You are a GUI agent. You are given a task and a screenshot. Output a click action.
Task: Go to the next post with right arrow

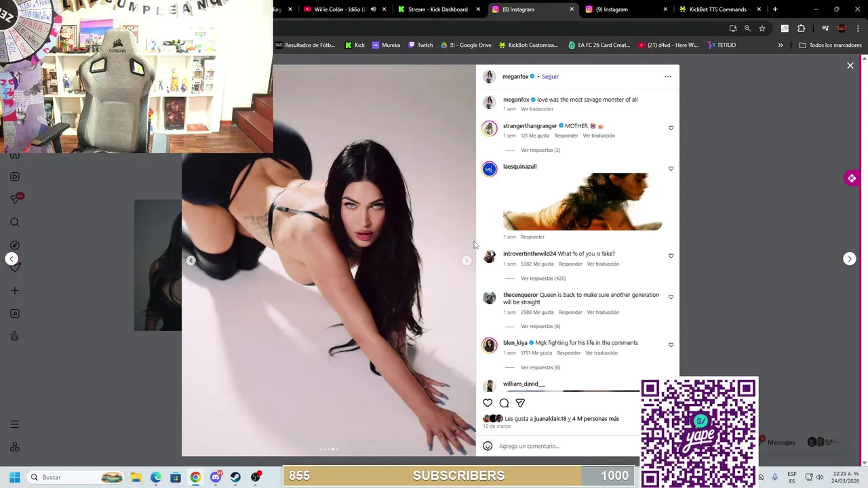click(850, 259)
